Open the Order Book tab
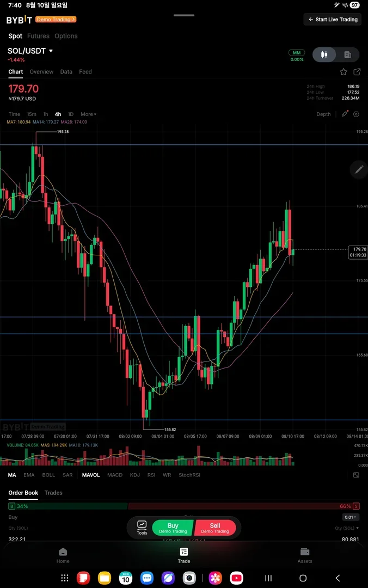368x588 pixels. tap(23, 493)
